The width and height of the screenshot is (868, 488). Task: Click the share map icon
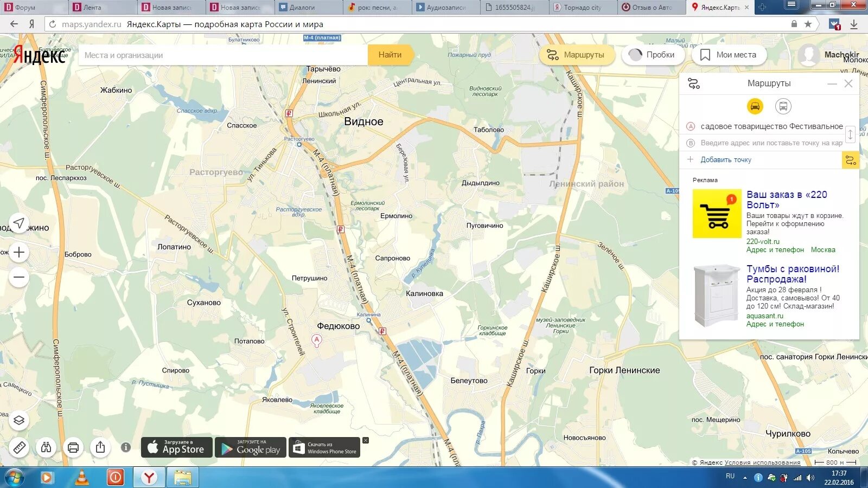click(x=100, y=447)
